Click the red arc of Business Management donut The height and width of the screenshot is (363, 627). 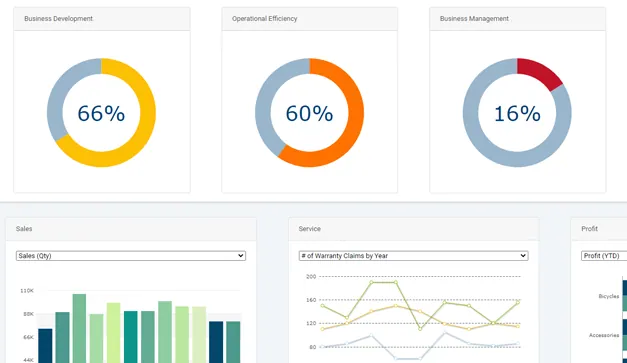click(x=540, y=71)
